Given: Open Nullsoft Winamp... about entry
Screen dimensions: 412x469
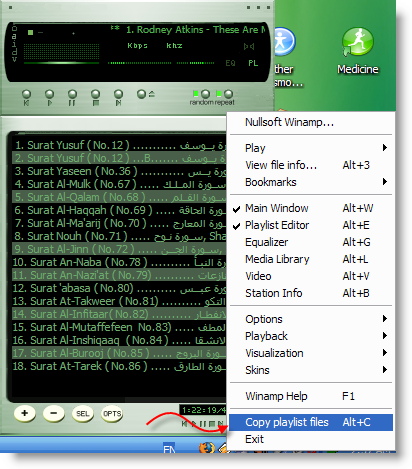Looking at the screenshot, I should [311, 122].
